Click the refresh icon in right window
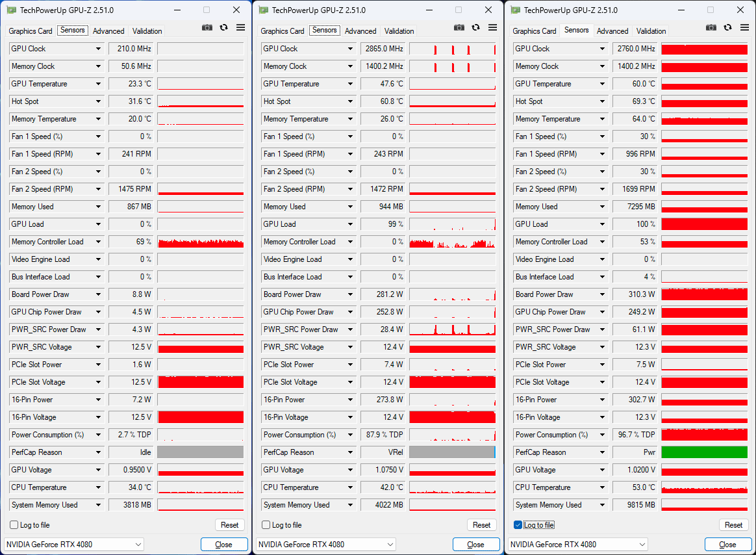 click(728, 27)
